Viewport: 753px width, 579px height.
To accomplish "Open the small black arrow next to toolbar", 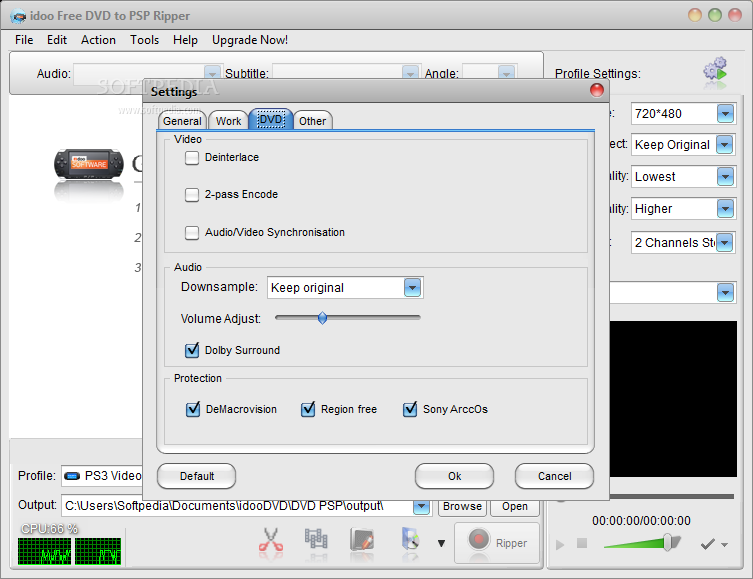I will (x=441, y=543).
